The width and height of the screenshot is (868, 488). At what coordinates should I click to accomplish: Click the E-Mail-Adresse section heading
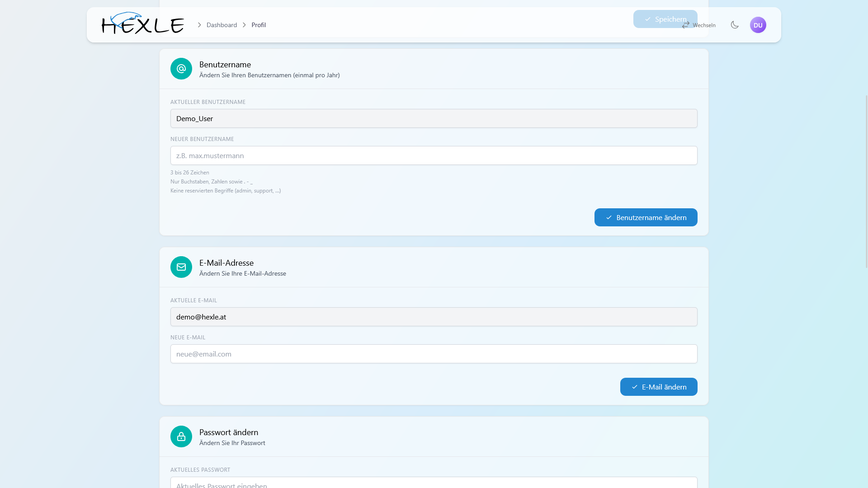(x=226, y=263)
